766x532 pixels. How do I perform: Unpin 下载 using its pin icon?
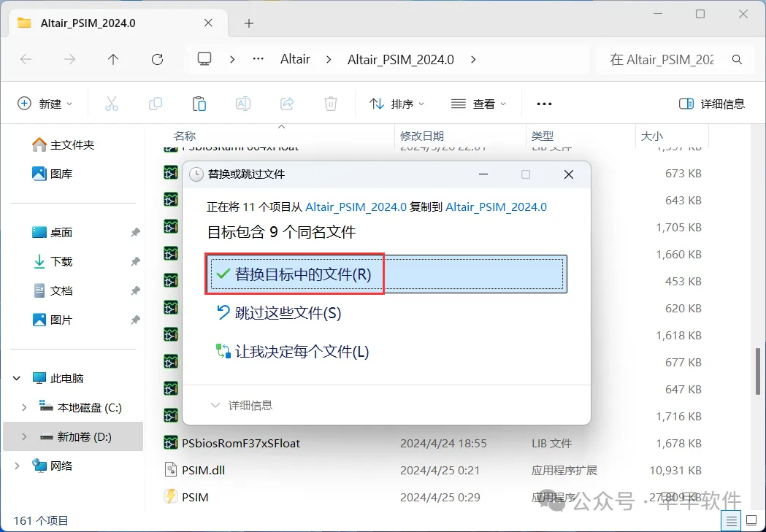[135, 261]
